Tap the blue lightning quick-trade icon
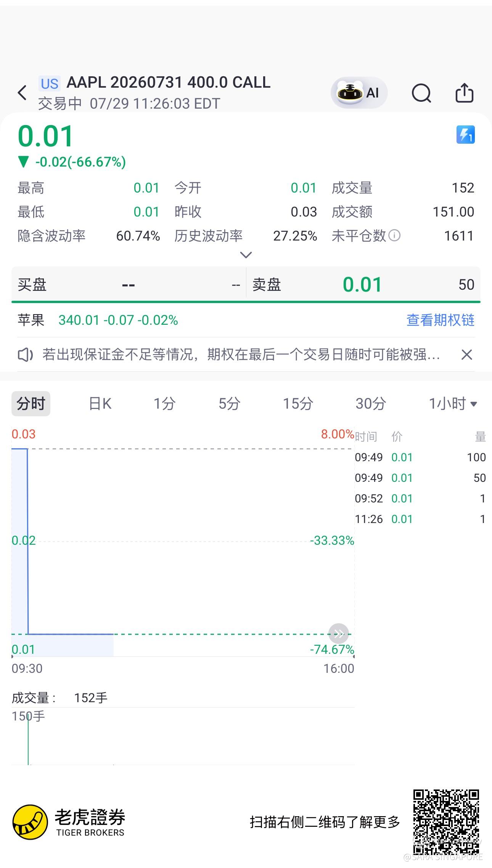The width and height of the screenshot is (492, 868). (x=466, y=135)
